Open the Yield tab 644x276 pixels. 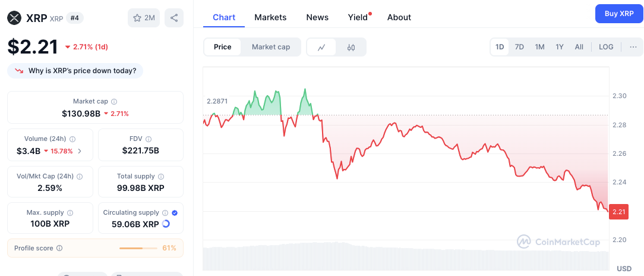(358, 17)
